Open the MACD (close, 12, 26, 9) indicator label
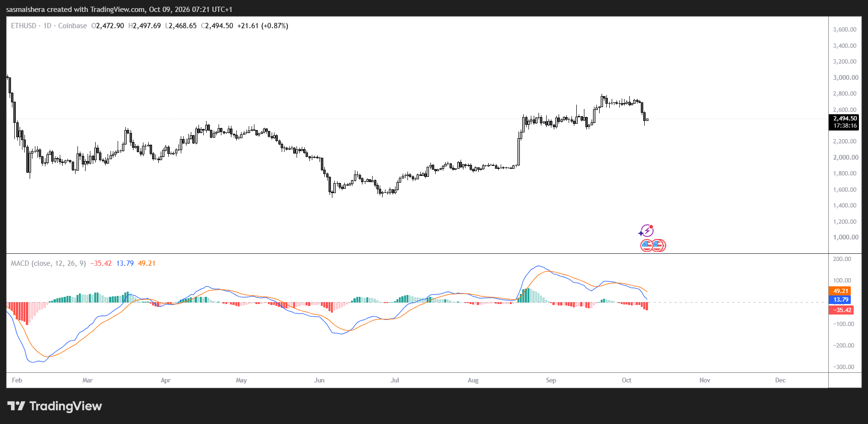Image resolution: width=868 pixels, height=424 pixels. (48, 263)
